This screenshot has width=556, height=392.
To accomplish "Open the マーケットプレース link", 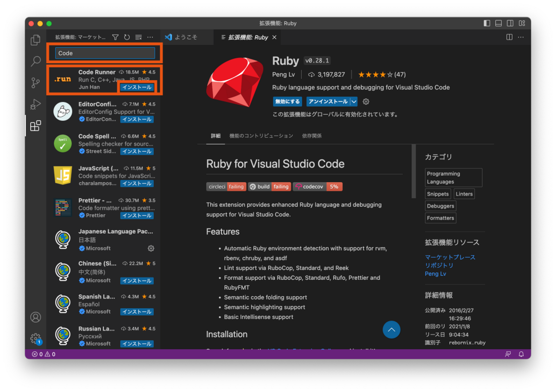I will point(450,257).
